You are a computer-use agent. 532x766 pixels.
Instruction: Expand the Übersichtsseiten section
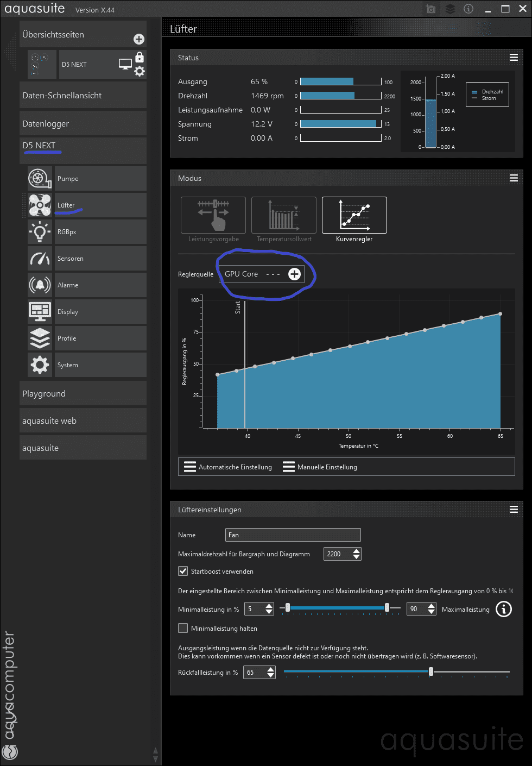coord(83,34)
